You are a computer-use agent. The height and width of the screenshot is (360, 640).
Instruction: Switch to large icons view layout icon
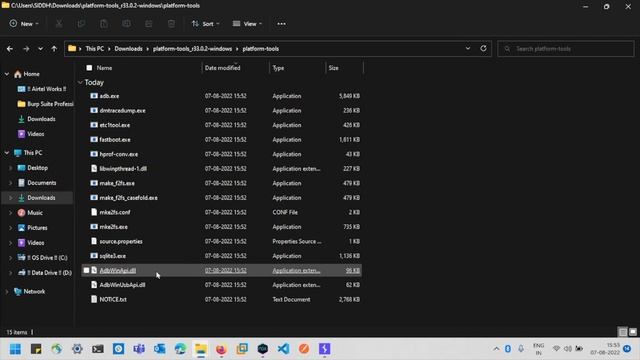(x=633, y=332)
